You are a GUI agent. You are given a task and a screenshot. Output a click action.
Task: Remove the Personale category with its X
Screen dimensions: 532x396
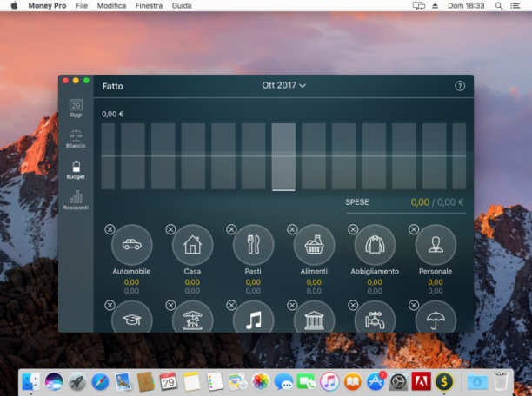pos(414,229)
